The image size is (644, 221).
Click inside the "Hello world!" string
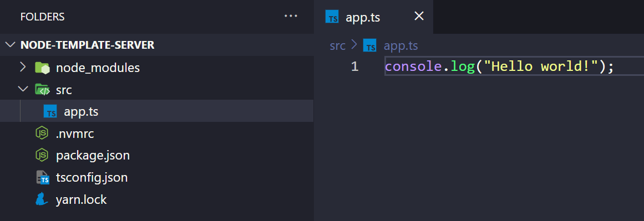point(540,66)
